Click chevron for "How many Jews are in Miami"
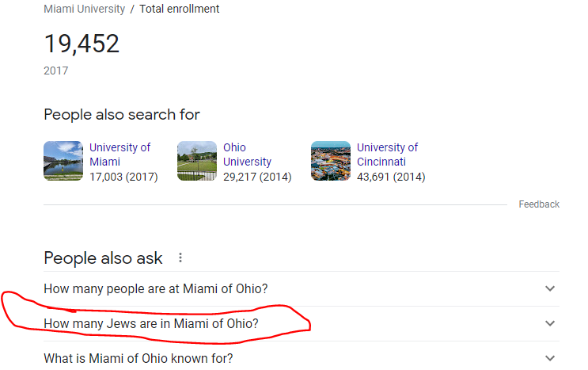This screenshot has width=588, height=370. coord(550,324)
